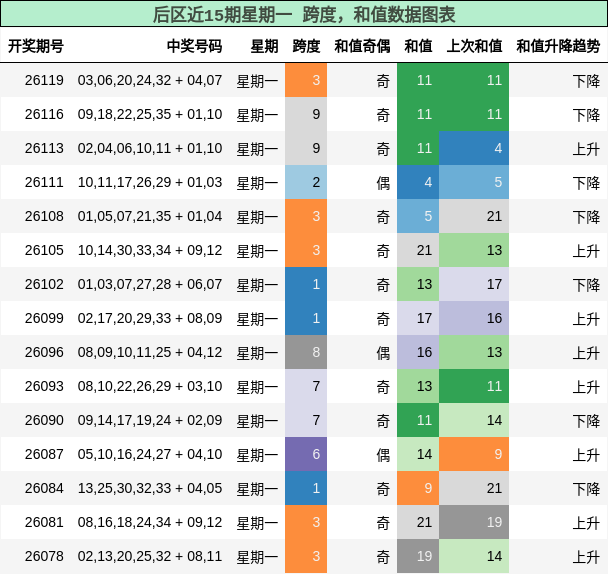Viewport: 608px width, 574px height.
Task: Click the 和值奇偶 column header
Action: [x=362, y=46]
